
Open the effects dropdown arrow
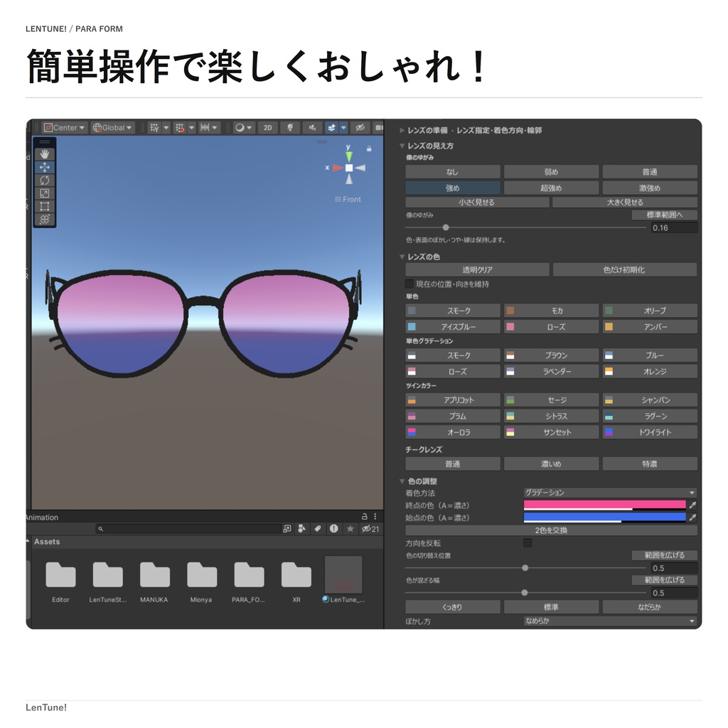click(x=343, y=128)
